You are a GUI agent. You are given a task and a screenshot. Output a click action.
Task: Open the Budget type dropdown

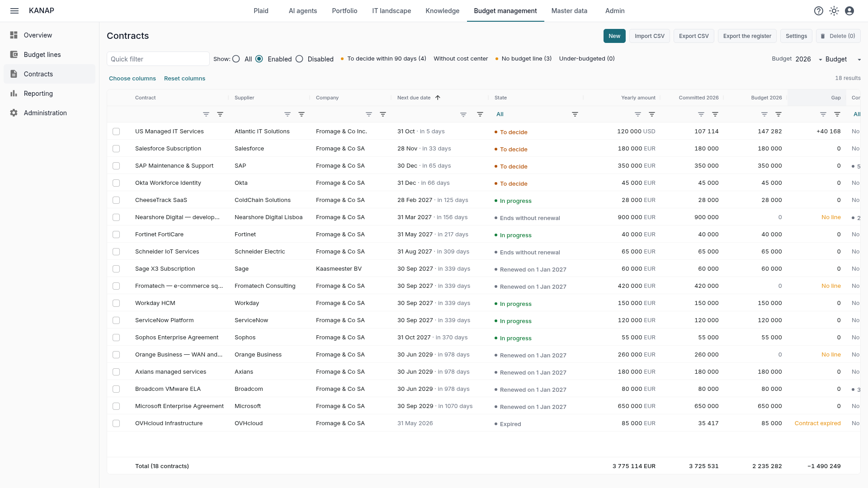point(843,59)
